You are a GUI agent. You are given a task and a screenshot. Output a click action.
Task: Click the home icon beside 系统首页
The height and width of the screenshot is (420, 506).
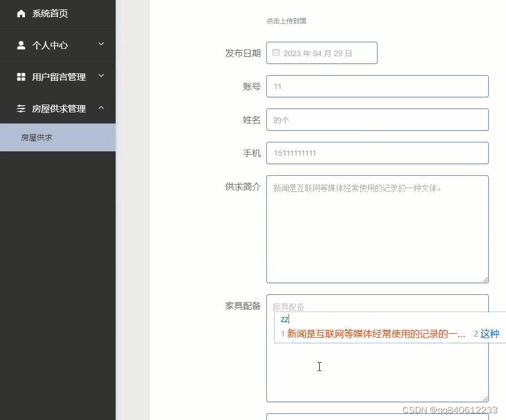coord(21,13)
